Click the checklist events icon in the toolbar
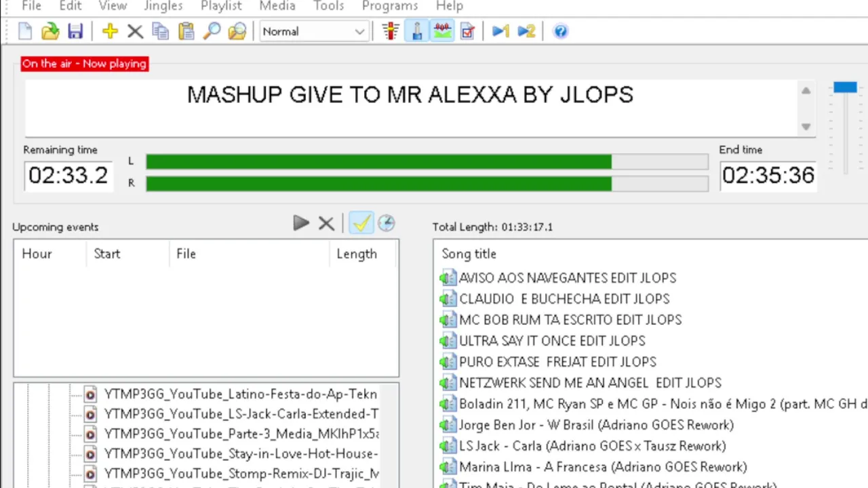This screenshot has width=868, height=488. tap(467, 31)
